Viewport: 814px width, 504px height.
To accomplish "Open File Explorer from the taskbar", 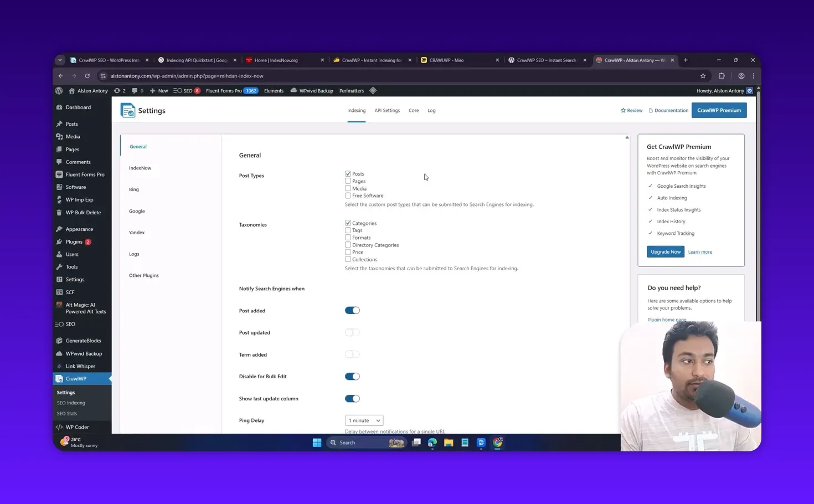I will [449, 443].
